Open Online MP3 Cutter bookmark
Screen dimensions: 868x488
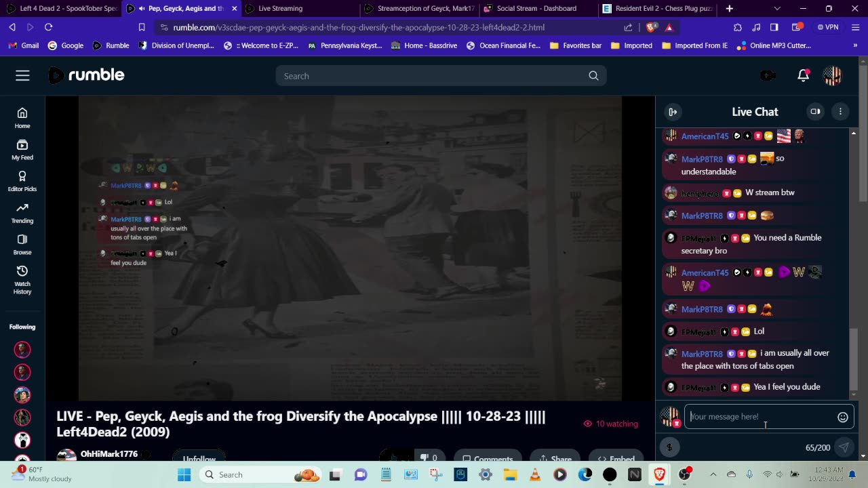[x=774, y=45]
